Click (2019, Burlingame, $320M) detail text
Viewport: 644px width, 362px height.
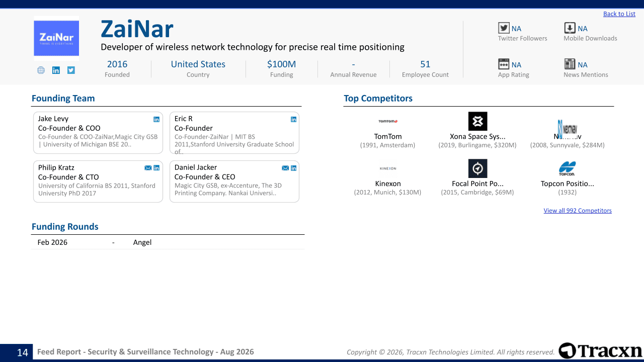coord(478,145)
